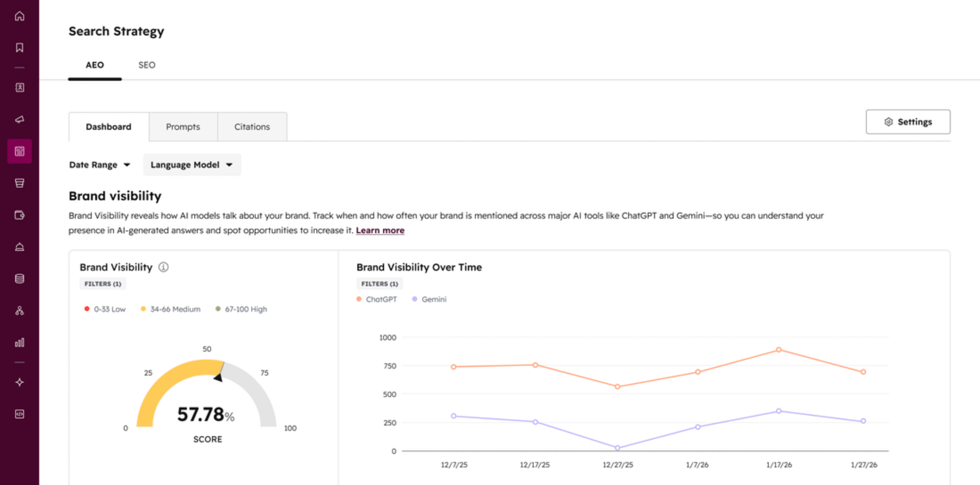Select the sparkle AI icon in sidebar

(x=20, y=382)
